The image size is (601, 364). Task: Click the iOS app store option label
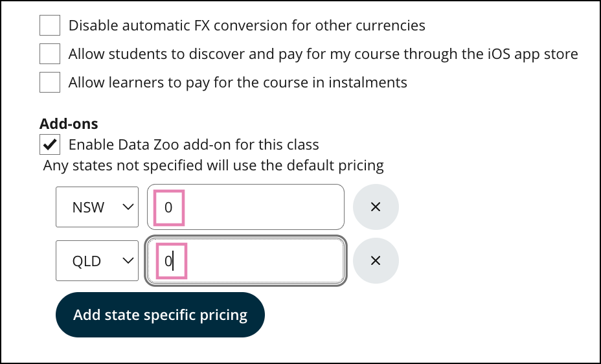(323, 54)
